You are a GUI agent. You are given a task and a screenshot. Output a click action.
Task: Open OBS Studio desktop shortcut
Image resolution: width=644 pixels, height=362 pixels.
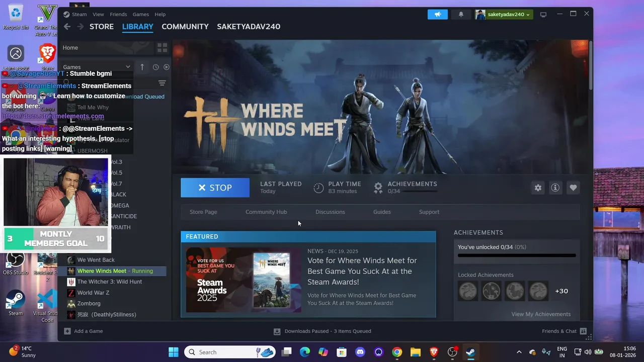tap(16, 263)
